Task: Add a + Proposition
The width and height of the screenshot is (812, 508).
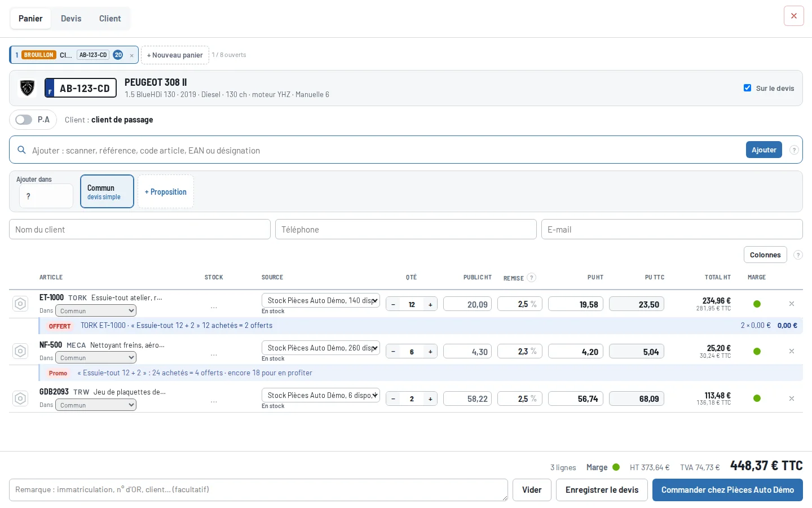Action: click(x=166, y=191)
